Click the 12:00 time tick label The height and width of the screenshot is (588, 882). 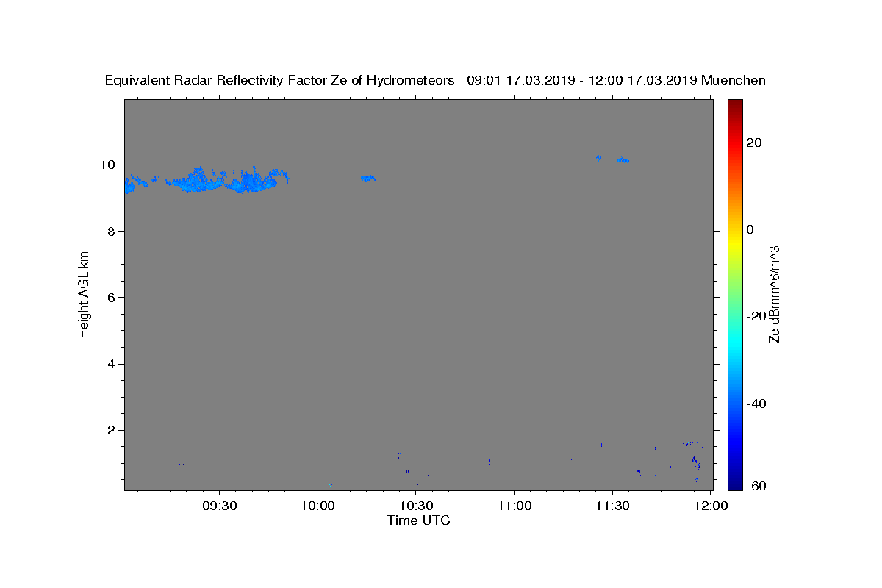point(711,506)
